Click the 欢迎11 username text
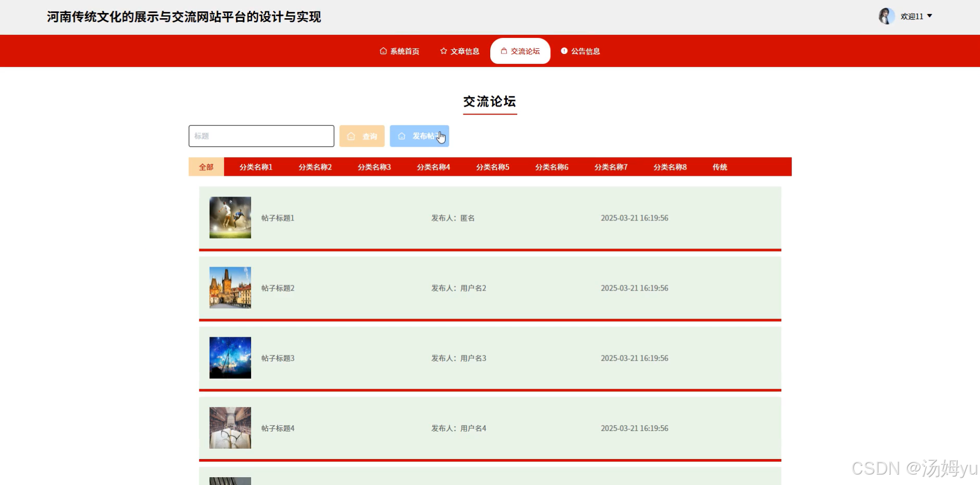This screenshot has width=980, height=485. click(912, 17)
